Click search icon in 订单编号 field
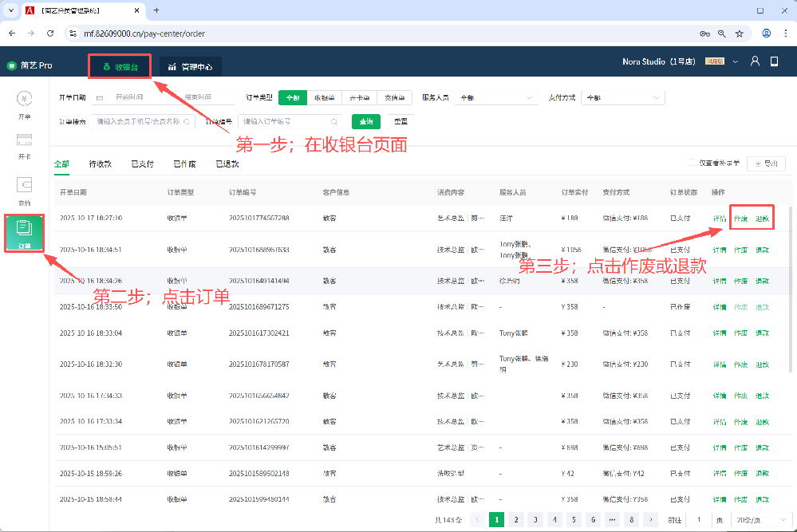This screenshot has width=797, height=532. (334, 122)
